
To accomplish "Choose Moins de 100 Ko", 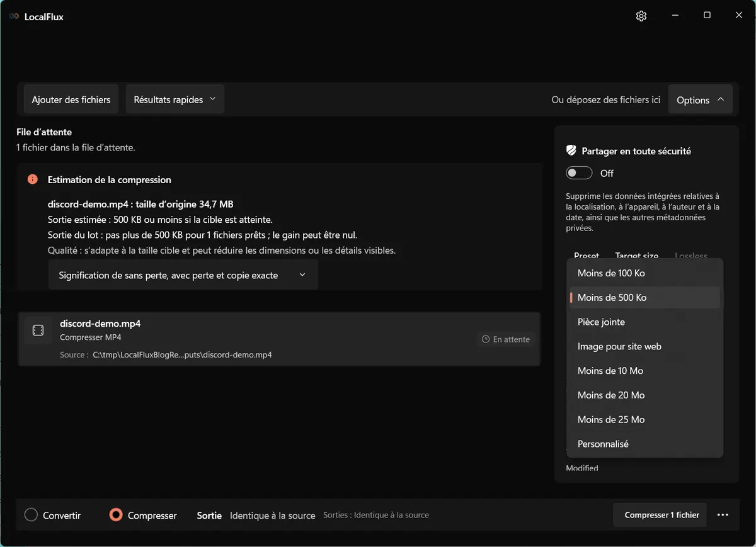I will pyautogui.click(x=644, y=273).
